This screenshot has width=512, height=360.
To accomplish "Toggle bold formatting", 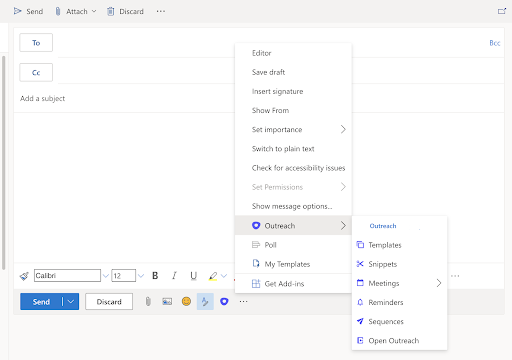I will tap(155, 276).
